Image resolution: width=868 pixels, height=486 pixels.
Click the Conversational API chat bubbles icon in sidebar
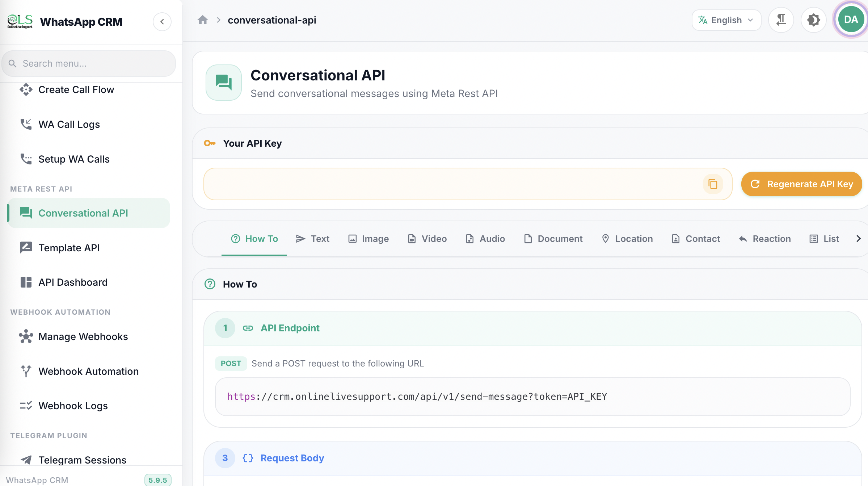[x=26, y=213]
